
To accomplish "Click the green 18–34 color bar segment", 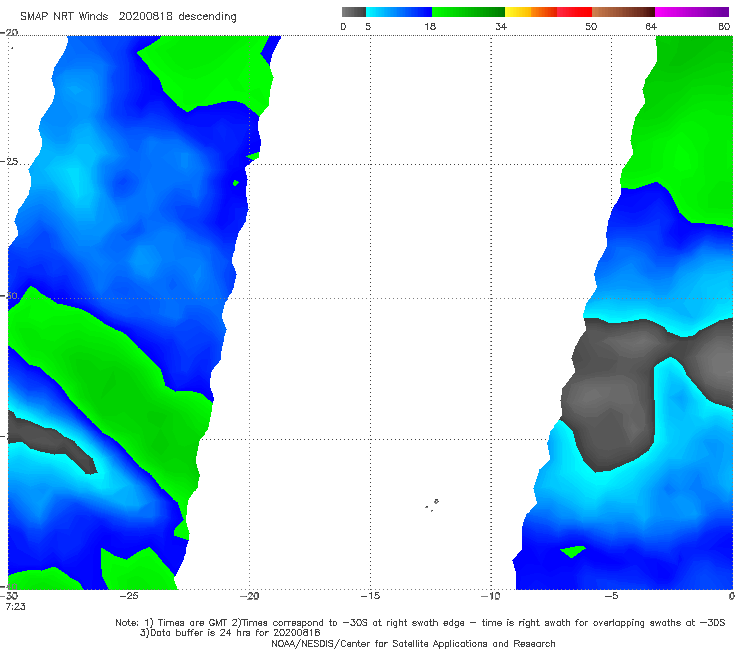I will pos(468,12).
